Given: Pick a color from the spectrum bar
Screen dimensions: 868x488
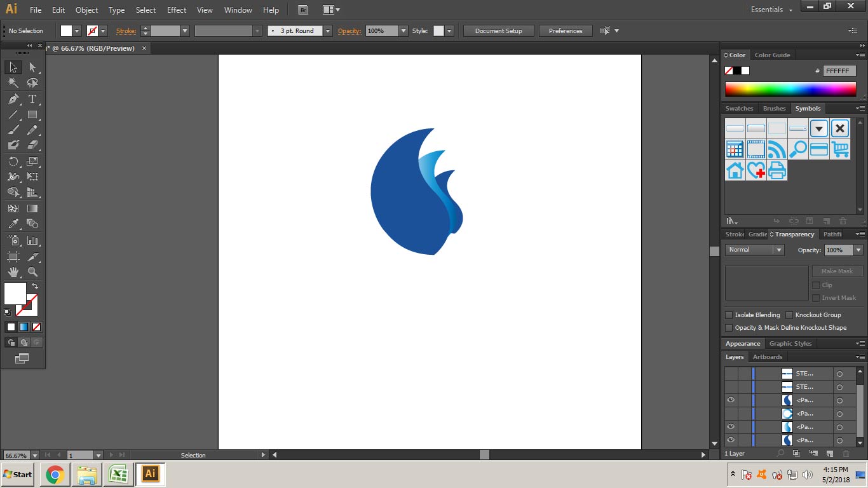Looking at the screenshot, I should (x=790, y=90).
